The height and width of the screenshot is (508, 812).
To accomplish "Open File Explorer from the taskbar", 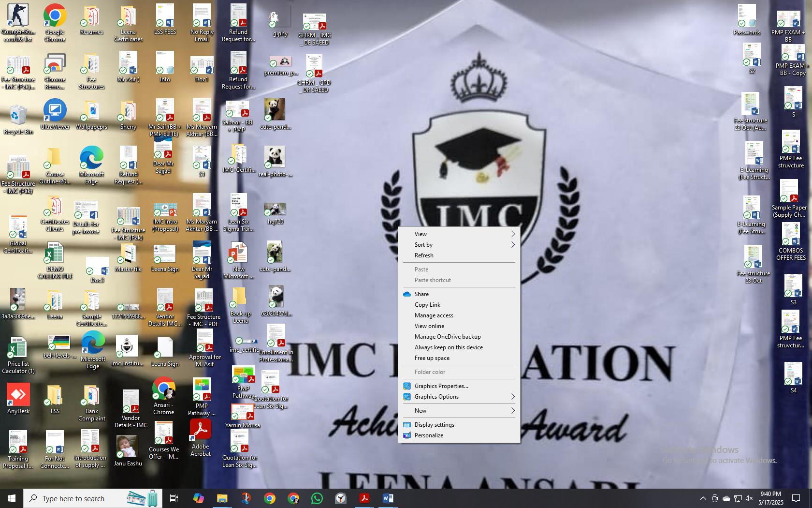I will (x=222, y=498).
